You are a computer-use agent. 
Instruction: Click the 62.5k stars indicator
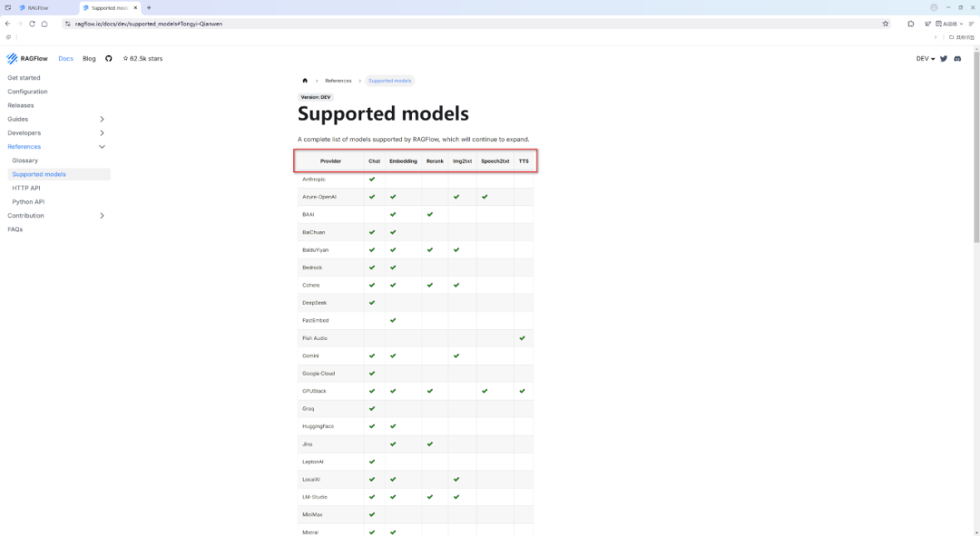[142, 59]
